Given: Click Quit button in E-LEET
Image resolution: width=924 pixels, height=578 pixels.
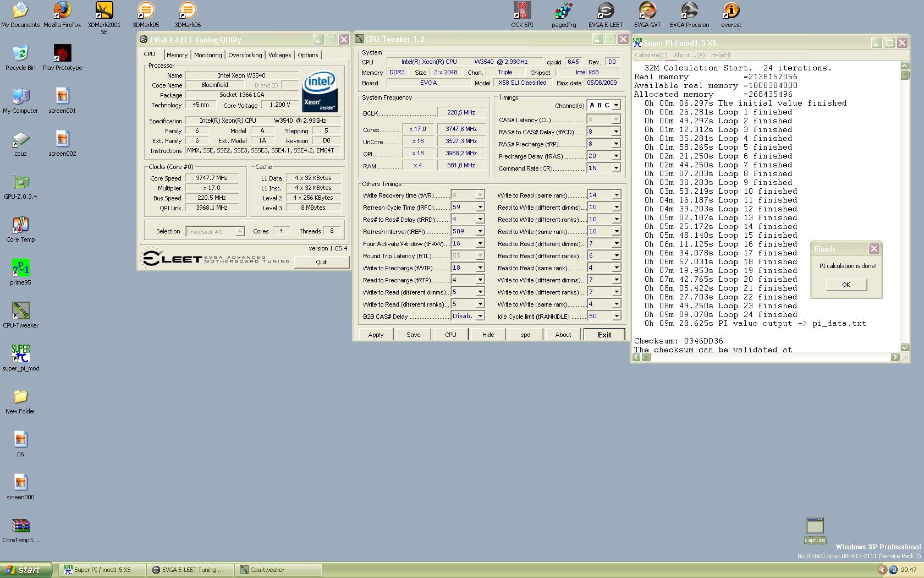Looking at the screenshot, I should (x=321, y=262).
